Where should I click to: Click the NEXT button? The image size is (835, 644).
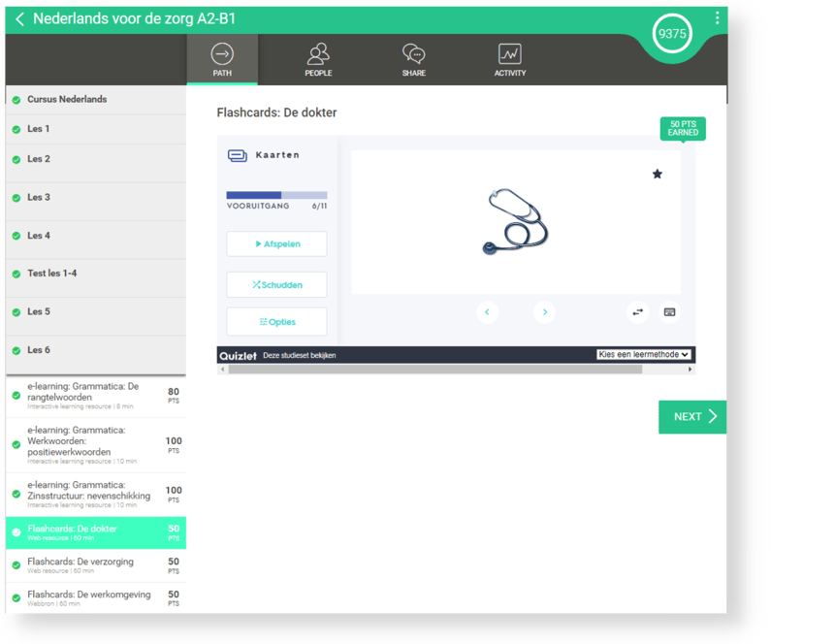pyautogui.click(x=692, y=416)
